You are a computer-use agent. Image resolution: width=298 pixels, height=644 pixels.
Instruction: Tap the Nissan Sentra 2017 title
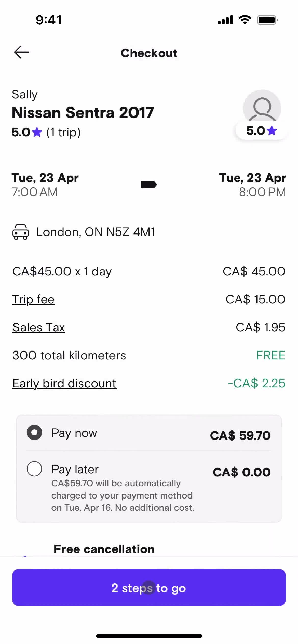(x=83, y=113)
